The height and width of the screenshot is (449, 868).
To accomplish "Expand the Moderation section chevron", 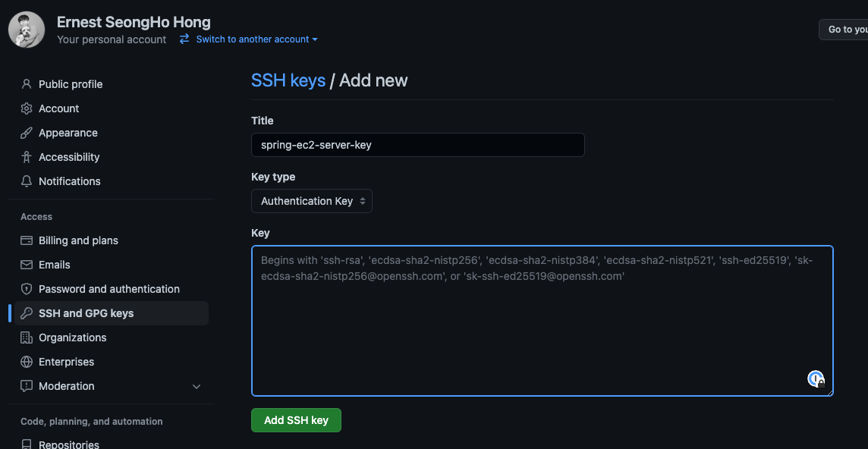I will click(196, 386).
